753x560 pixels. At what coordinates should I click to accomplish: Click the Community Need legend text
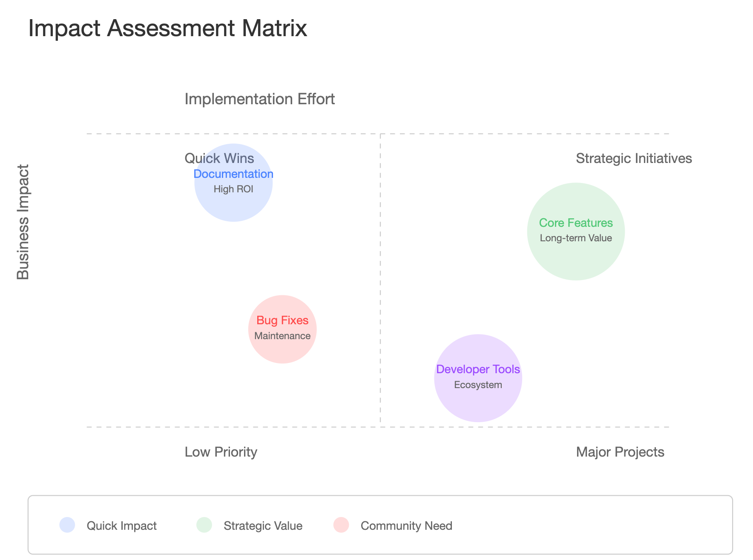(x=406, y=526)
